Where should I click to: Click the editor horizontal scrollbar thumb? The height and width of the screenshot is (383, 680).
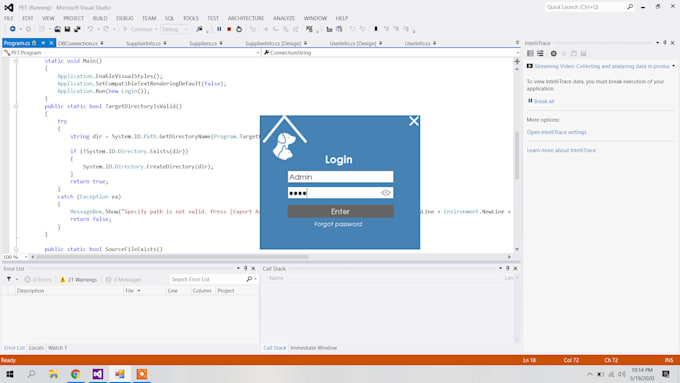(x=173, y=257)
